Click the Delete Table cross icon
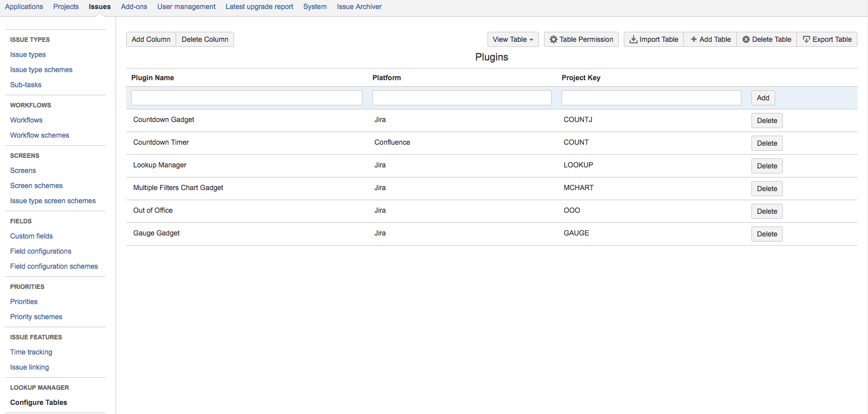 coord(746,39)
